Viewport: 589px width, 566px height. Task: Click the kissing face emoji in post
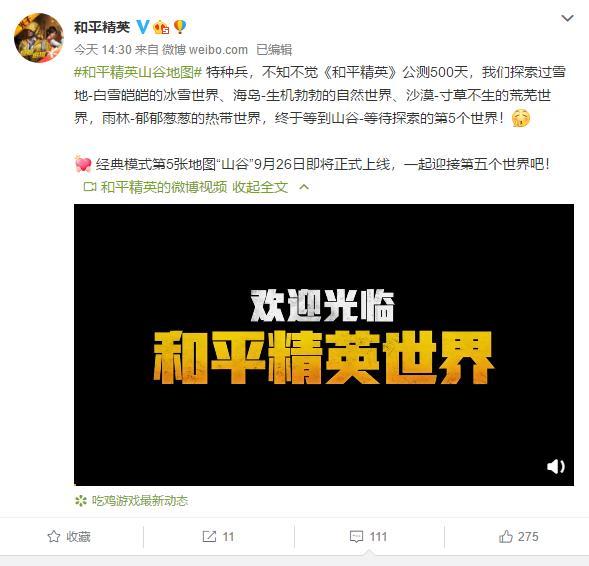point(521,118)
